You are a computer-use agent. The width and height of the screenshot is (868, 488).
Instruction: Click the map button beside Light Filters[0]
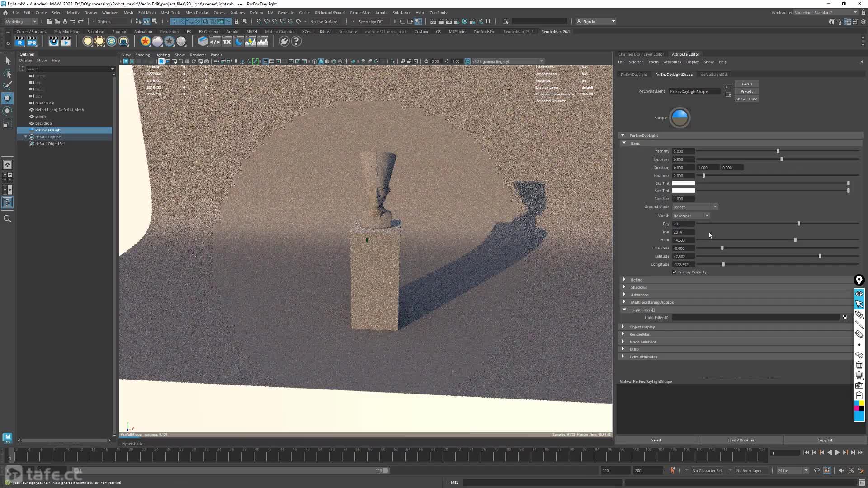[844, 318]
